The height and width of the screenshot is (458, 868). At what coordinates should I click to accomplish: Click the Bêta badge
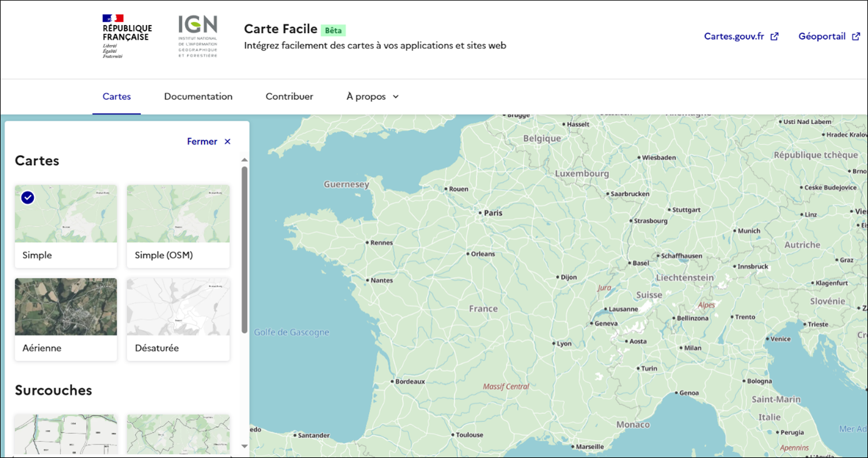pos(333,30)
